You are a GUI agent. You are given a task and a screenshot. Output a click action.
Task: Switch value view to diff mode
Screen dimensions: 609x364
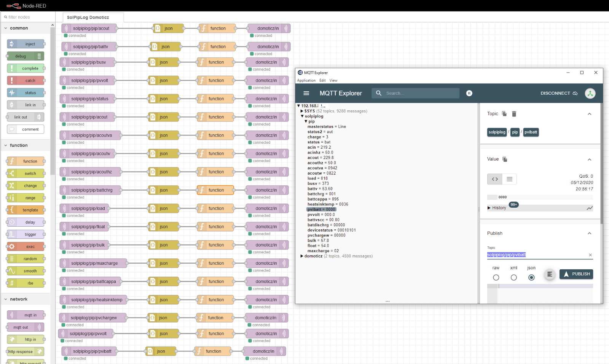[x=495, y=179]
